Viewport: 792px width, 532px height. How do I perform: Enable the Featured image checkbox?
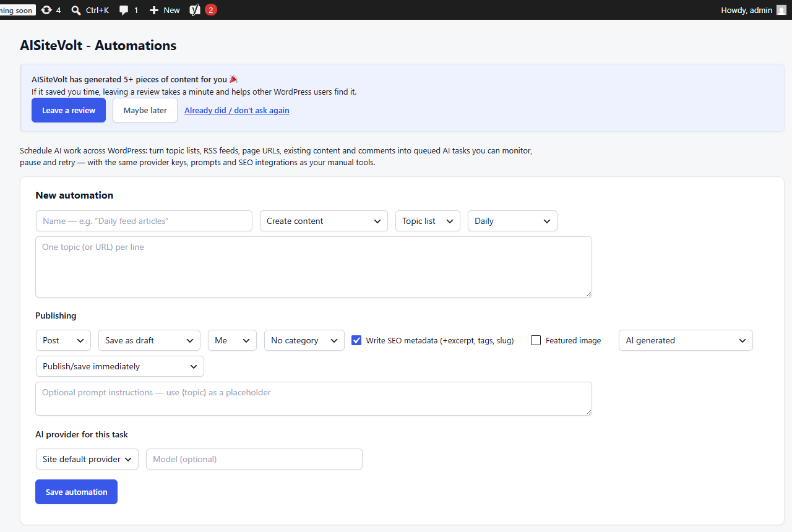point(536,340)
